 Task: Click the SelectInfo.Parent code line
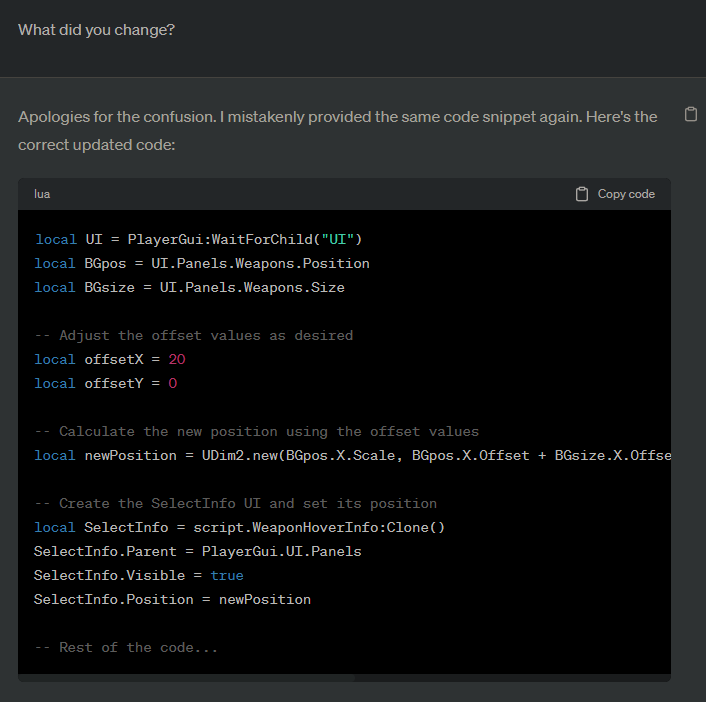(197, 551)
